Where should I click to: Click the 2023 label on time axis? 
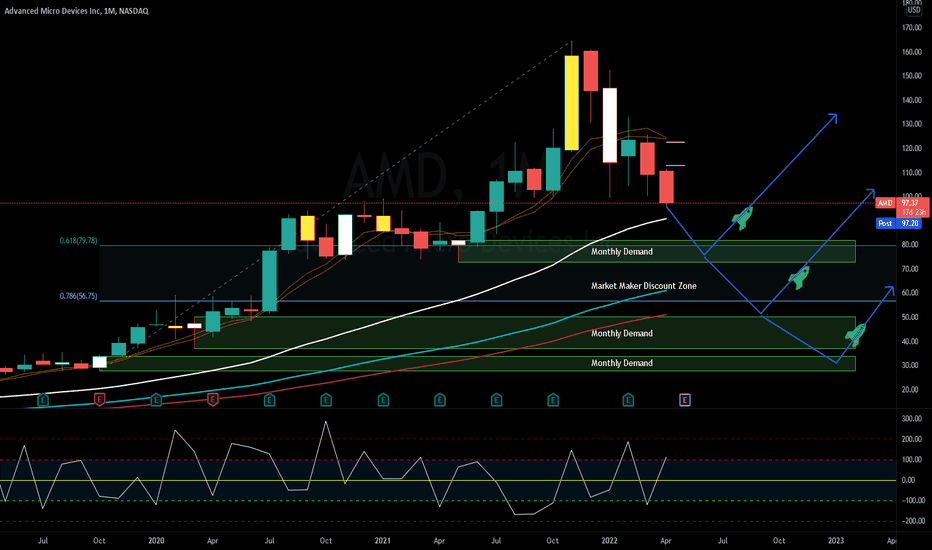pos(836,540)
